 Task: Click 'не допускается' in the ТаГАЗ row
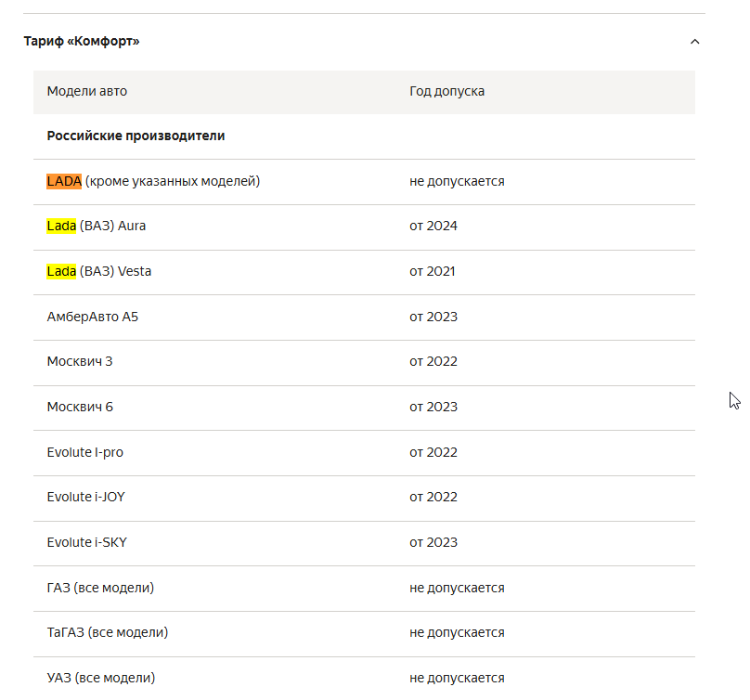457,632
